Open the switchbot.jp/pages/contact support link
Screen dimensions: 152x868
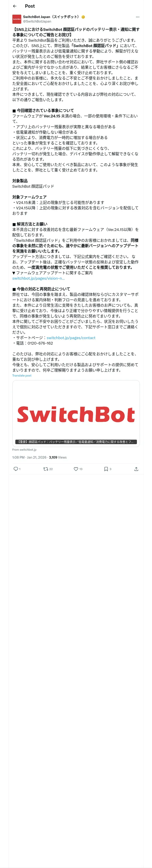pos(71,338)
